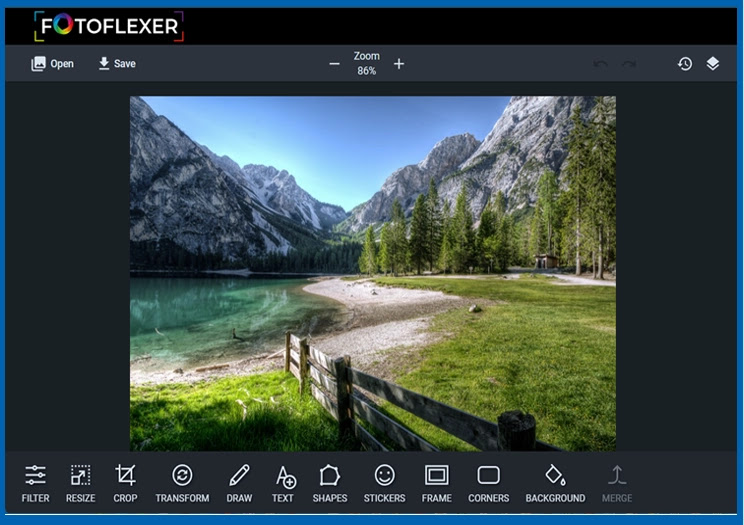Show the layers panel icon

(713, 64)
